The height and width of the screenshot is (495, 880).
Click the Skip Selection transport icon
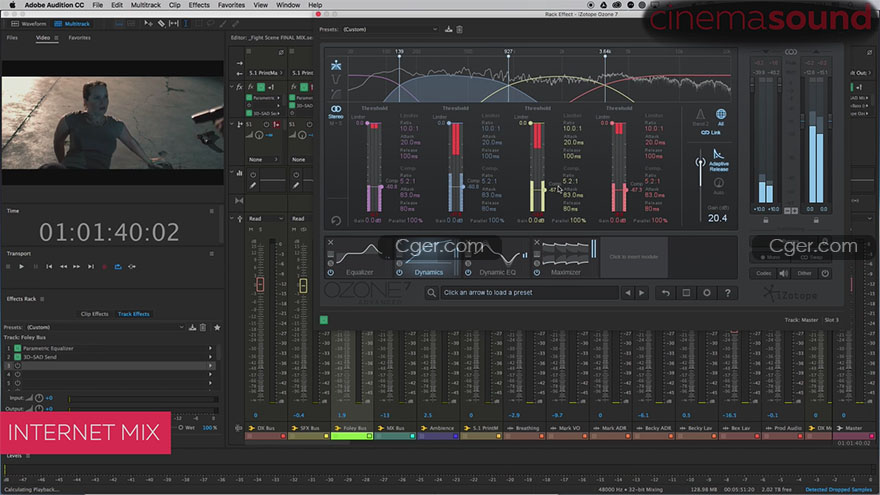pos(132,267)
